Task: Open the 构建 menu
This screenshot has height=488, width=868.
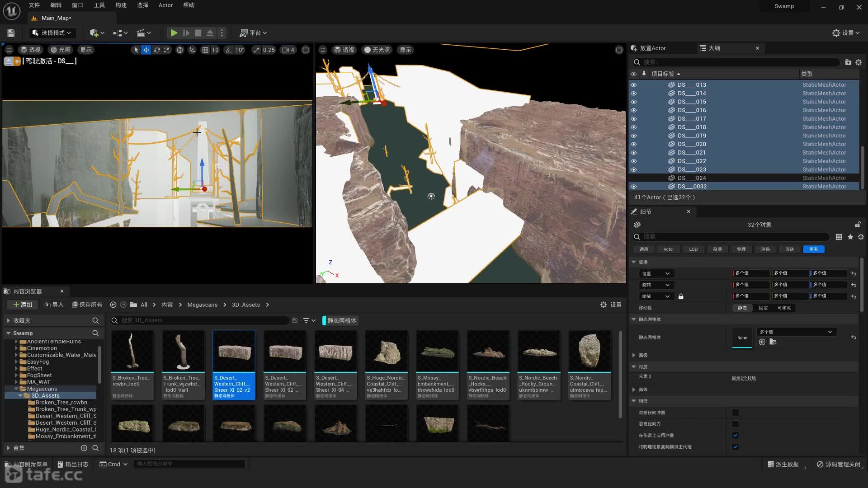Action: click(x=121, y=5)
